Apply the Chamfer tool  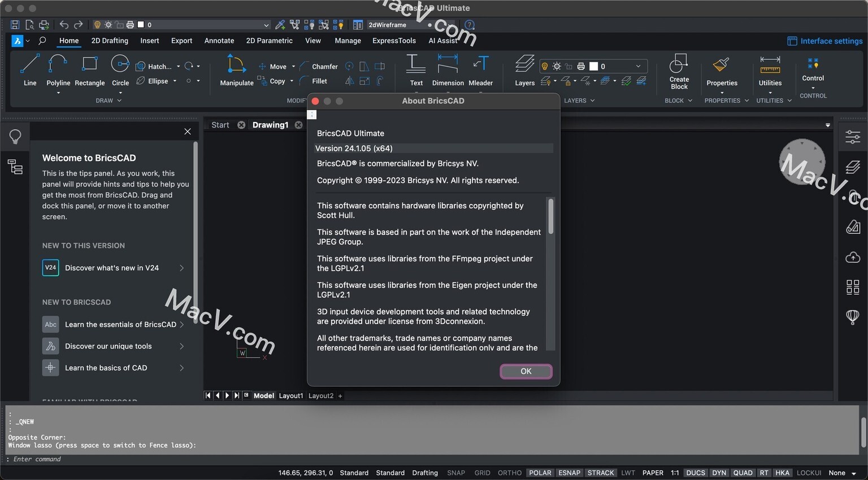click(x=319, y=67)
